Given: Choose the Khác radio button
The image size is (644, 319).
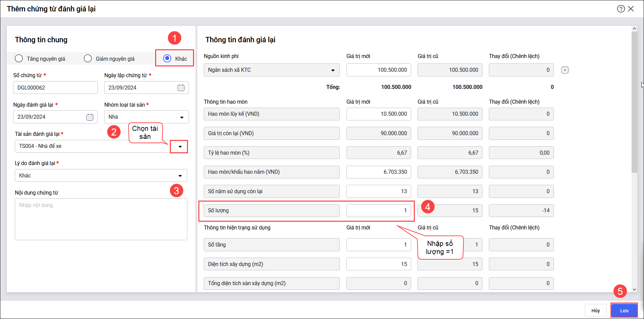Looking at the screenshot, I should click(x=167, y=59).
